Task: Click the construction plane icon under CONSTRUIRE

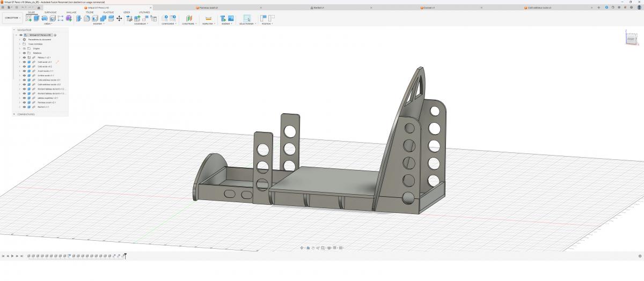Action: pos(188,18)
